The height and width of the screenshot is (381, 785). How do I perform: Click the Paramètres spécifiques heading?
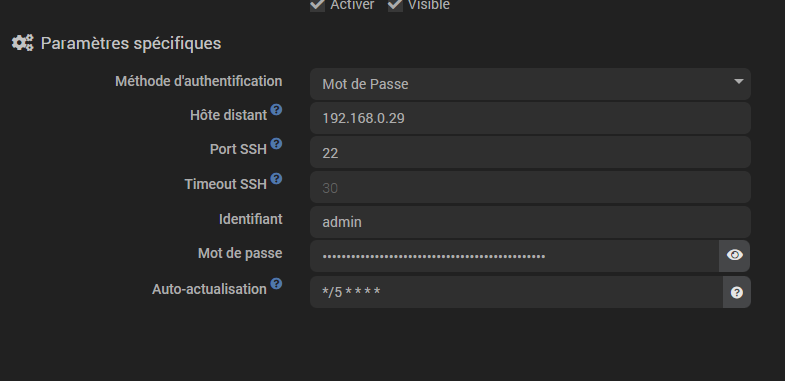[x=131, y=44]
